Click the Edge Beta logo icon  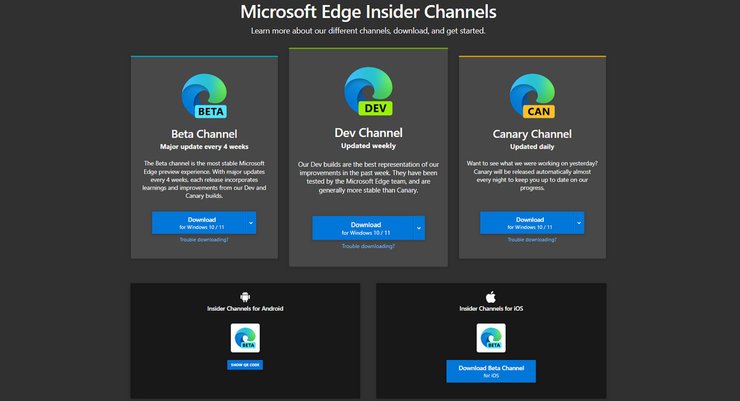(204, 96)
